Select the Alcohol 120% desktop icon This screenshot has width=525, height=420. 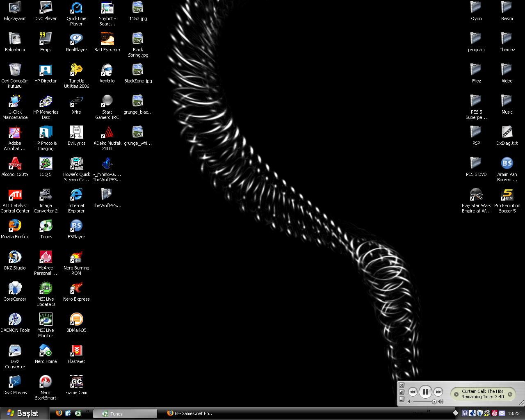[15, 164]
